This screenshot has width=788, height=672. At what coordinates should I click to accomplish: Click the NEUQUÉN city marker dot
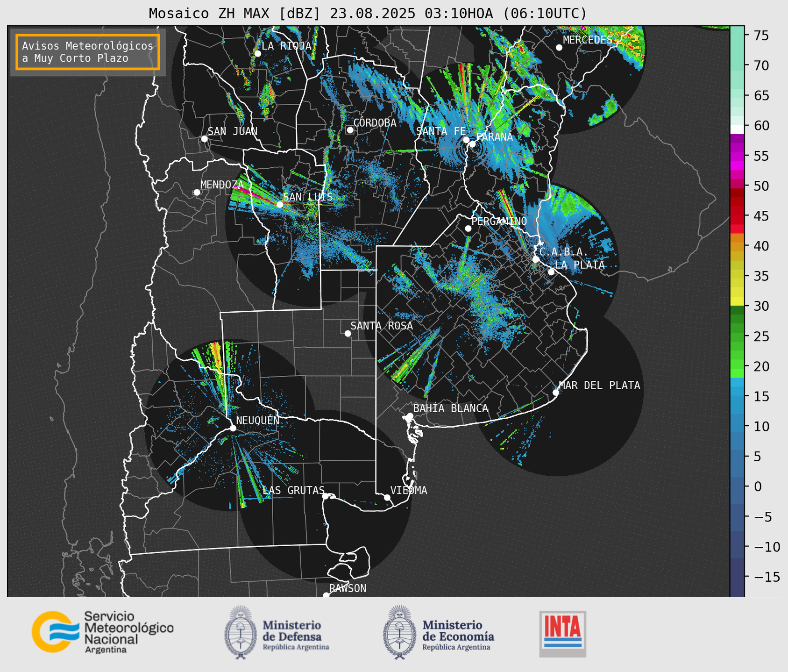(233, 428)
